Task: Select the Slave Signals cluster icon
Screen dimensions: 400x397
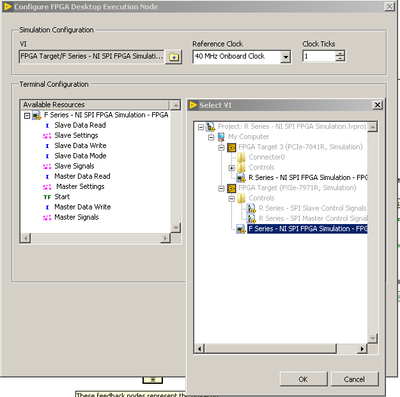Action: pos(47,167)
